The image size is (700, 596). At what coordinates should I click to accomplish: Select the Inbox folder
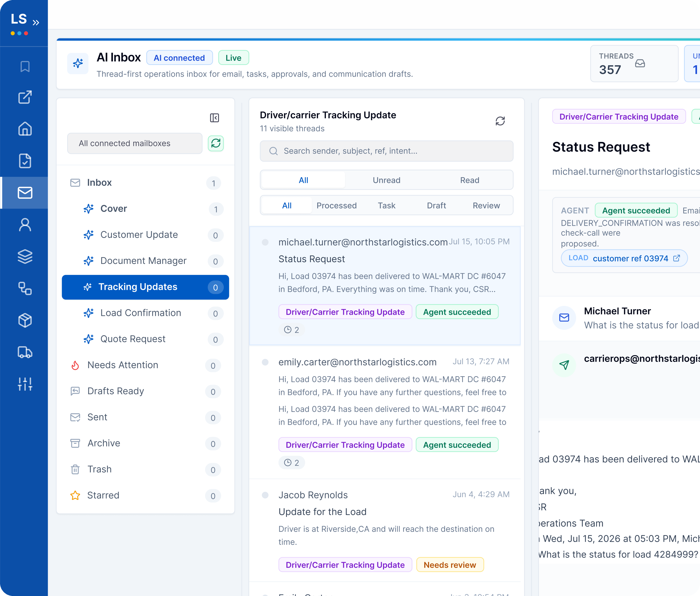pyautogui.click(x=145, y=183)
